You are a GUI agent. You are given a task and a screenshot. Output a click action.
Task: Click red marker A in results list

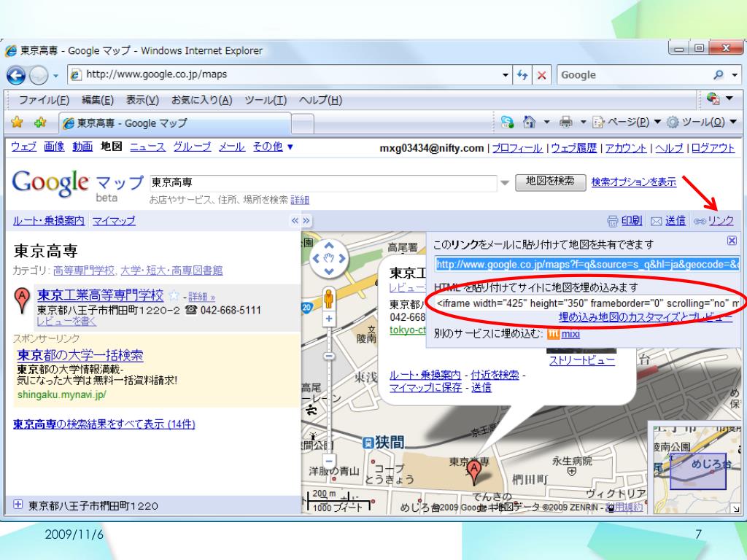coord(22,300)
